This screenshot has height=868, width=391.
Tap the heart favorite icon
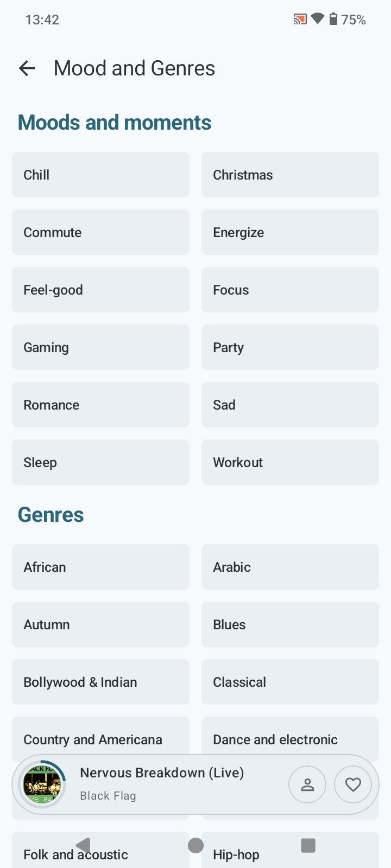[353, 784]
